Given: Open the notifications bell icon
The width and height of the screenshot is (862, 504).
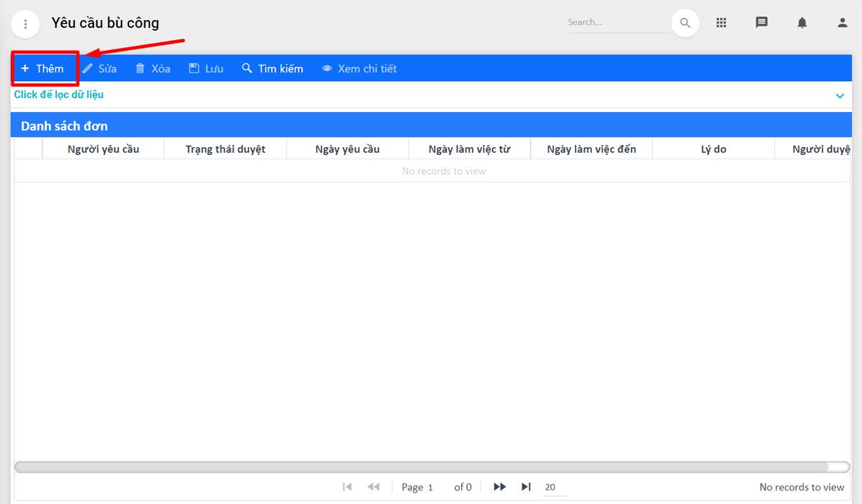Looking at the screenshot, I should [802, 23].
